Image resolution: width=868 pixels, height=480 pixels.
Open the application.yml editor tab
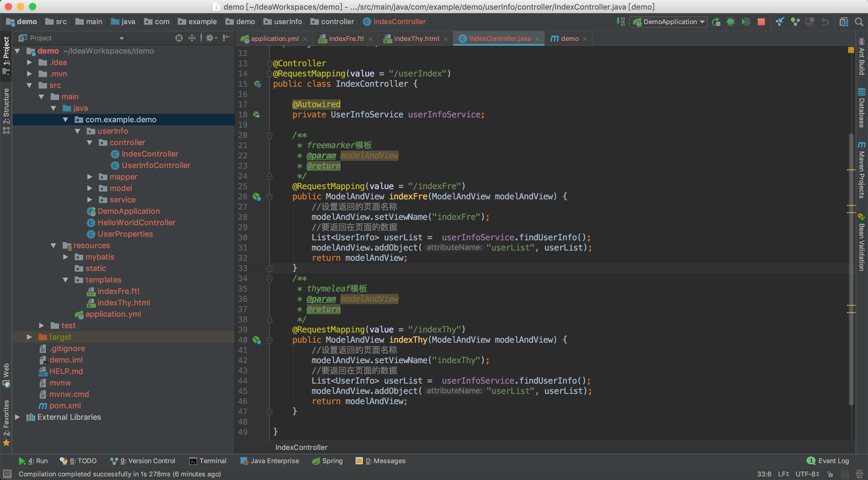point(275,39)
